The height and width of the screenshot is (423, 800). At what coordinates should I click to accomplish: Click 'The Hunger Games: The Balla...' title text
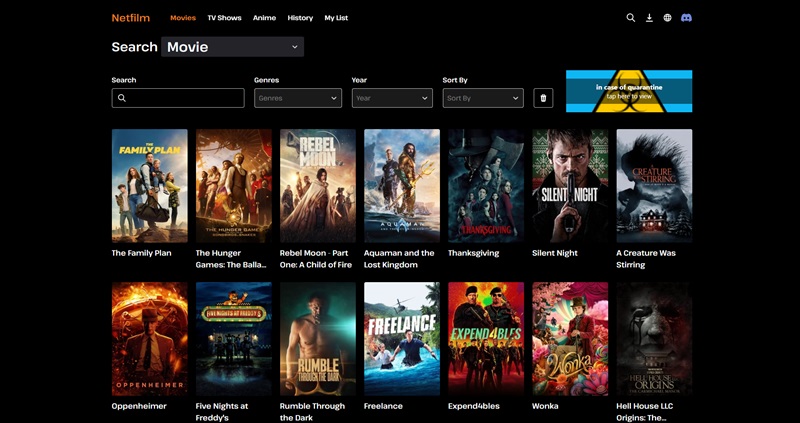[231, 259]
